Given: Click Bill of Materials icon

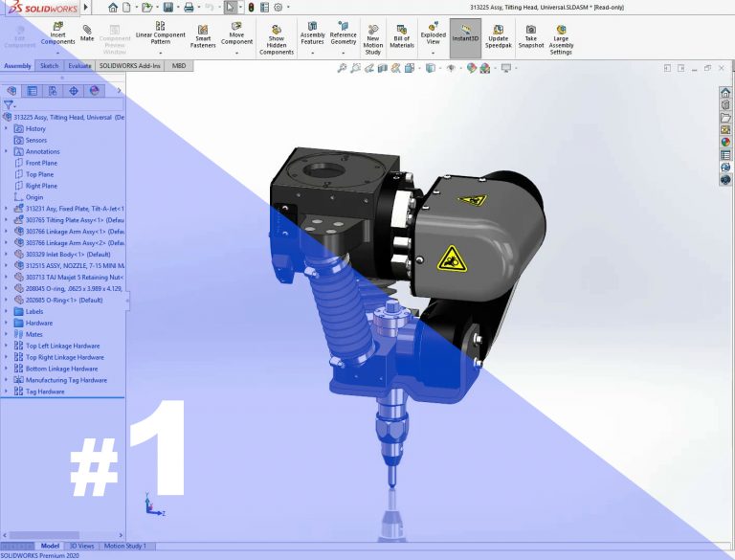Looking at the screenshot, I should pyautogui.click(x=402, y=36).
